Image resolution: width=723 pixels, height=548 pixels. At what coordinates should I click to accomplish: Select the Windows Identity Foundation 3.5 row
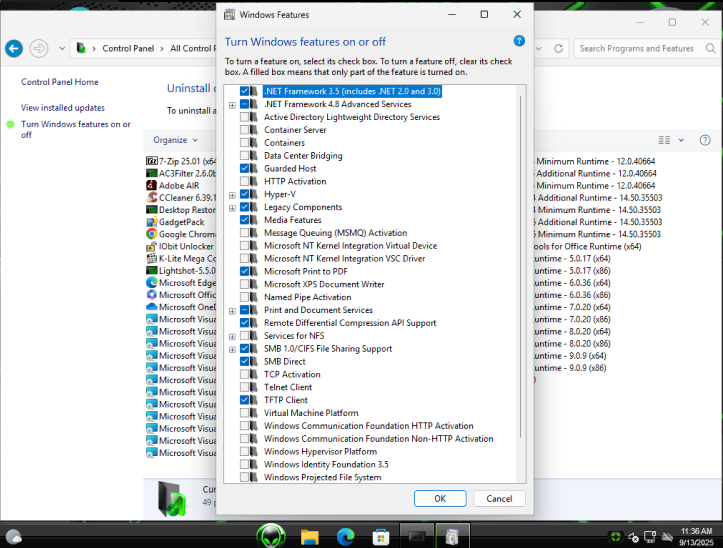pos(326,465)
